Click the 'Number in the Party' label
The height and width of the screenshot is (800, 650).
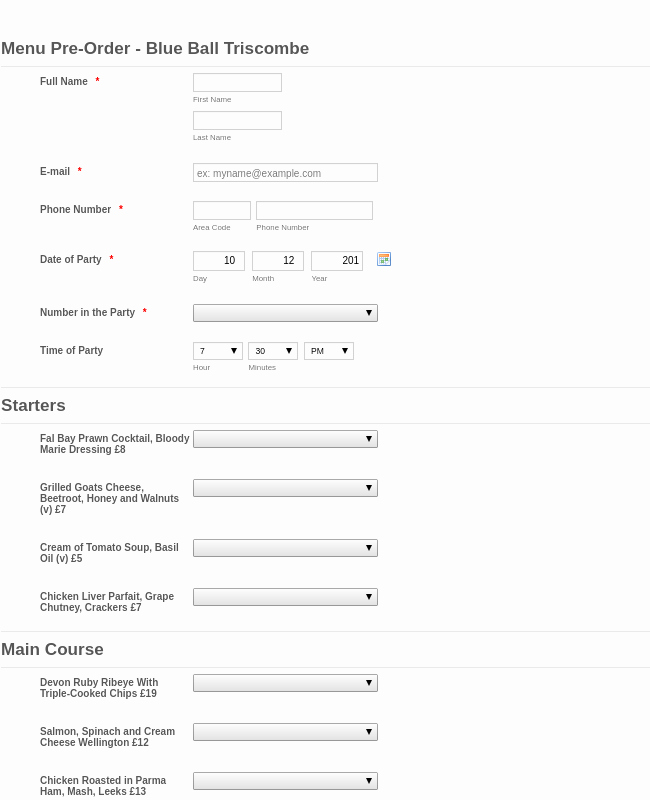point(87,312)
